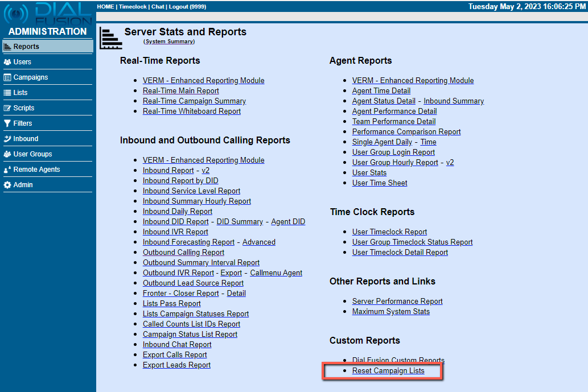Screen dimensions: 588x392
Task: Open Agent Performance Detail report
Action: click(394, 112)
